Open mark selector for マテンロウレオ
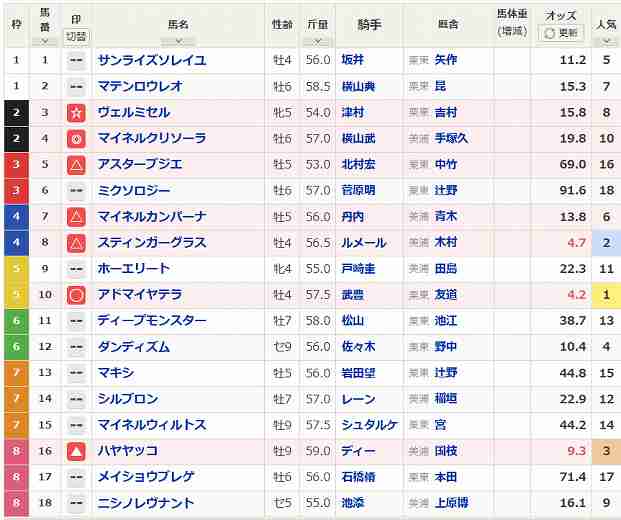621x520 pixels. click(x=76, y=87)
